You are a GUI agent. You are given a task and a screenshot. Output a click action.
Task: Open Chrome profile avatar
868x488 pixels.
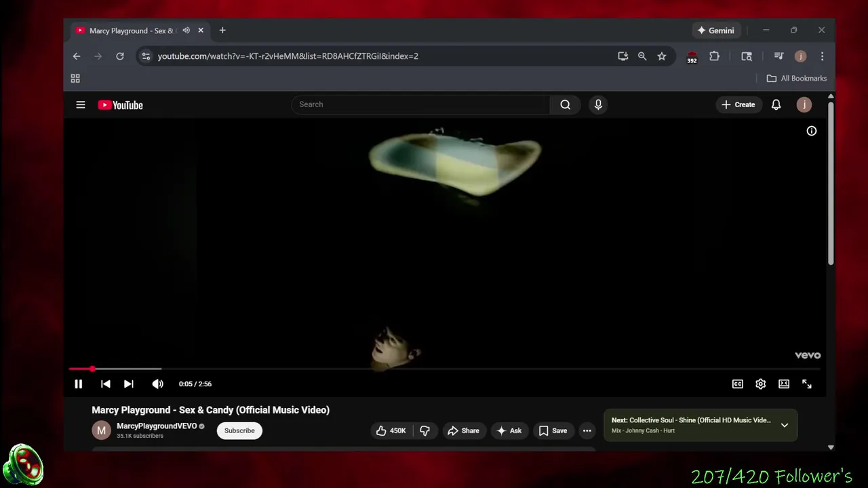click(800, 56)
